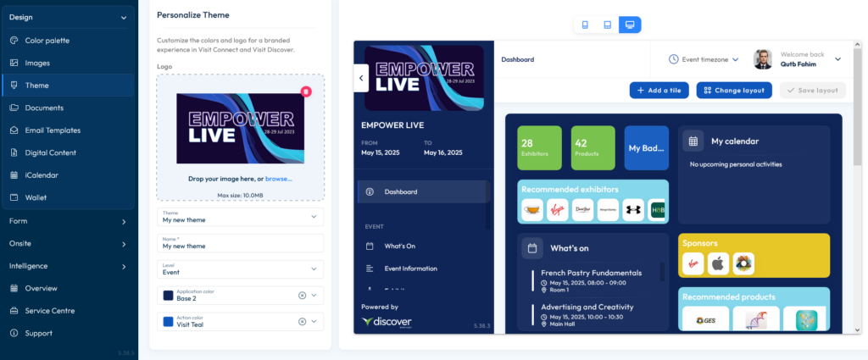The image size is (868, 360).
Task: Click the 28 Exhibitors tile
Action: point(539,147)
